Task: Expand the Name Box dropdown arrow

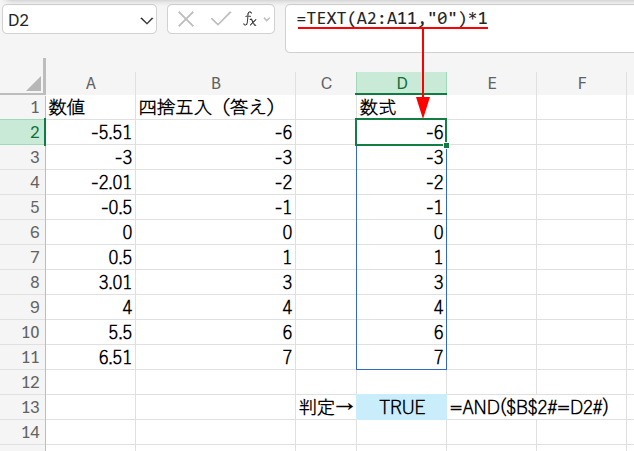Action: (147, 19)
